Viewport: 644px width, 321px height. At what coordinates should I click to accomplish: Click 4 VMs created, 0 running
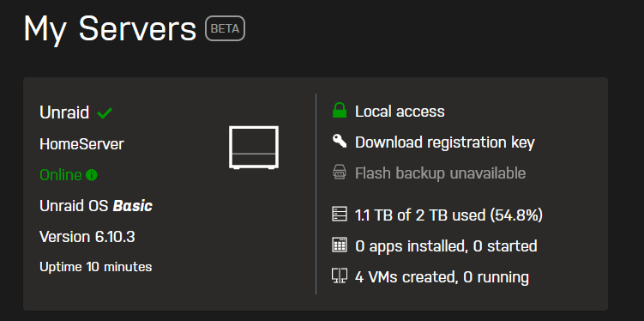[442, 277]
